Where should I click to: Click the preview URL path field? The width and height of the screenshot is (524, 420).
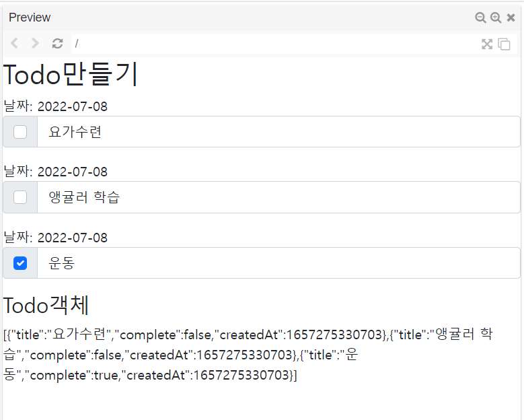point(269,44)
